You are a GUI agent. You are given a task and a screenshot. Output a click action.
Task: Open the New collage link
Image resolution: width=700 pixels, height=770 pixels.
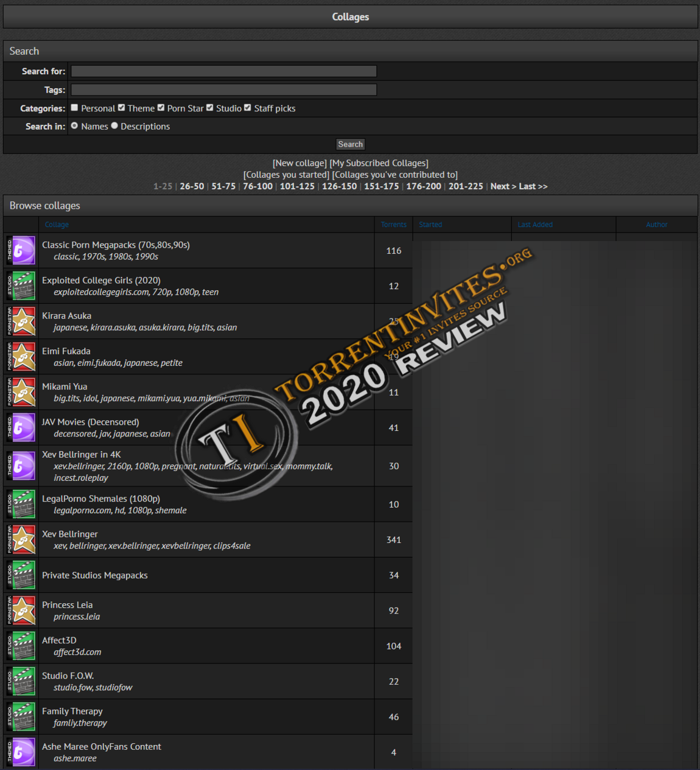click(x=299, y=163)
